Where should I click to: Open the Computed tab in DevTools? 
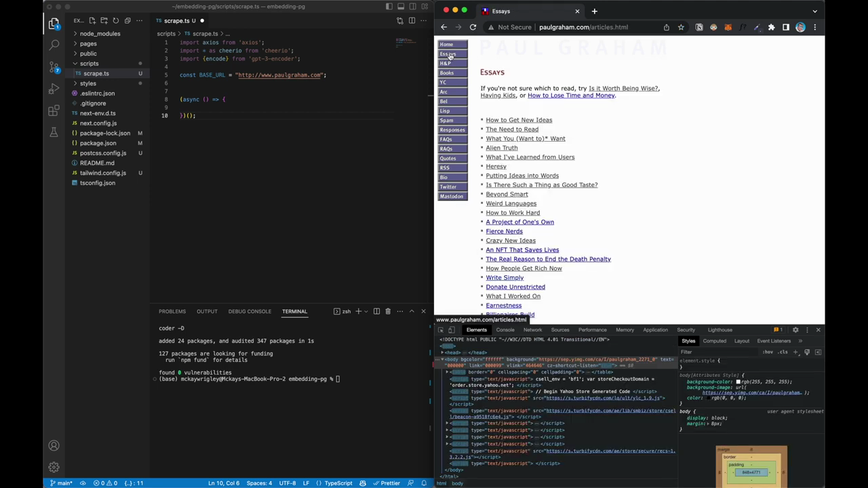[714, 341]
